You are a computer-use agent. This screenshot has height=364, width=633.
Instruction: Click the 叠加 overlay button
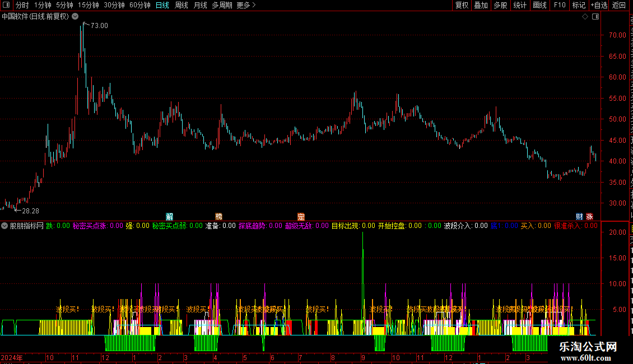[x=481, y=5]
